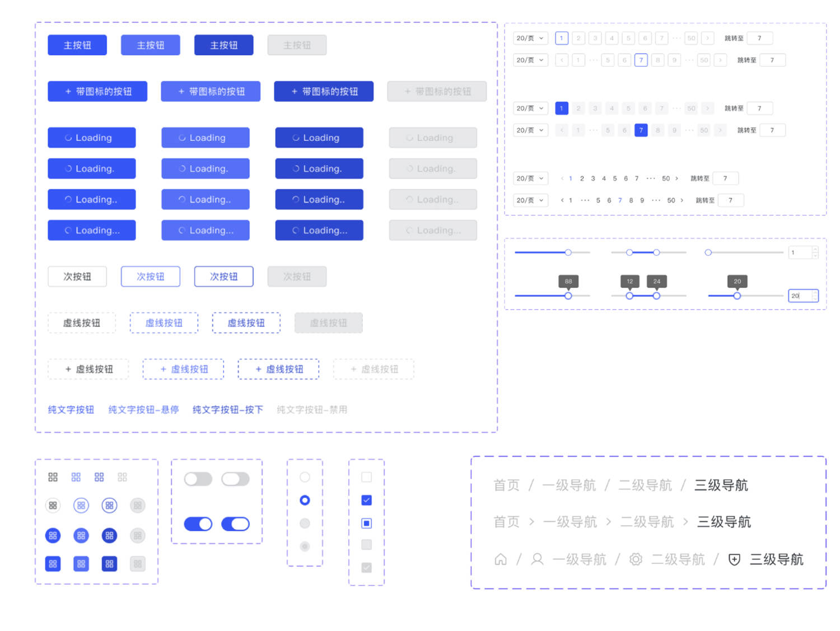840x631 pixels.
Task: Click the stepper arrows on the focused input showing 20
Action: (815, 296)
